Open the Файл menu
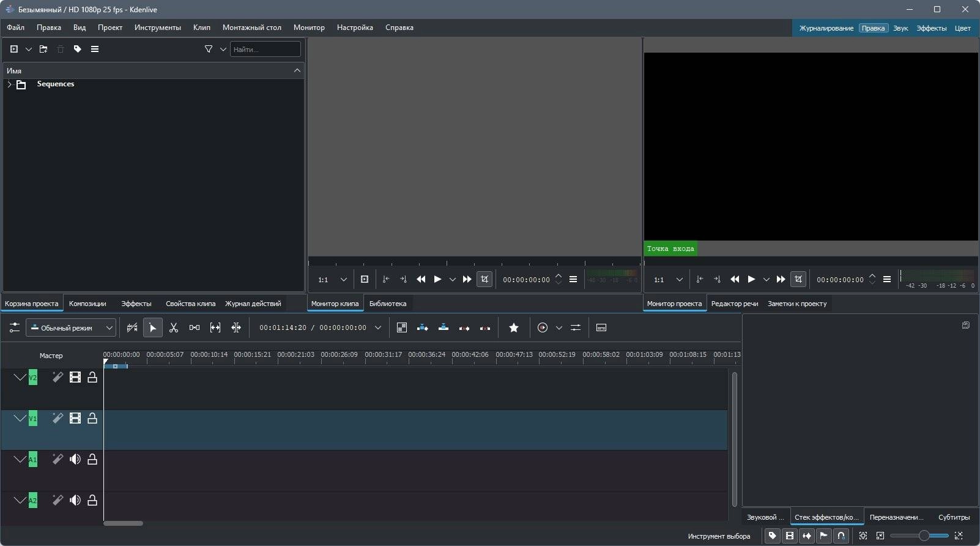Image resolution: width=980 pixels, height=546 pixels. click(x=16, y=28)
